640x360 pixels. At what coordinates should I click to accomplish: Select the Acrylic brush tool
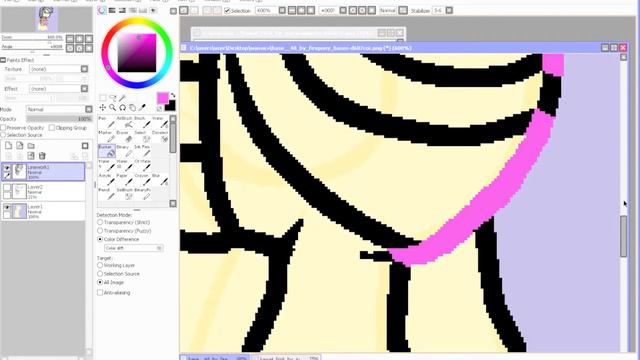coord(107,180)
